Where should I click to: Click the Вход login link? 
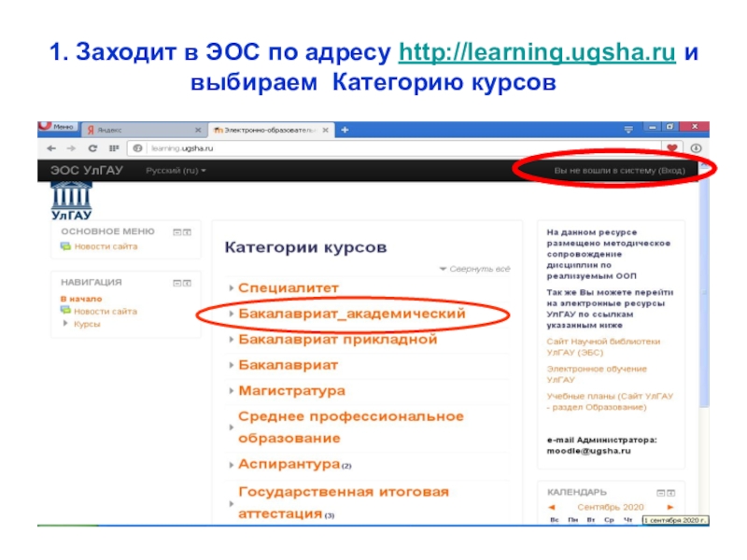[671, 171]
